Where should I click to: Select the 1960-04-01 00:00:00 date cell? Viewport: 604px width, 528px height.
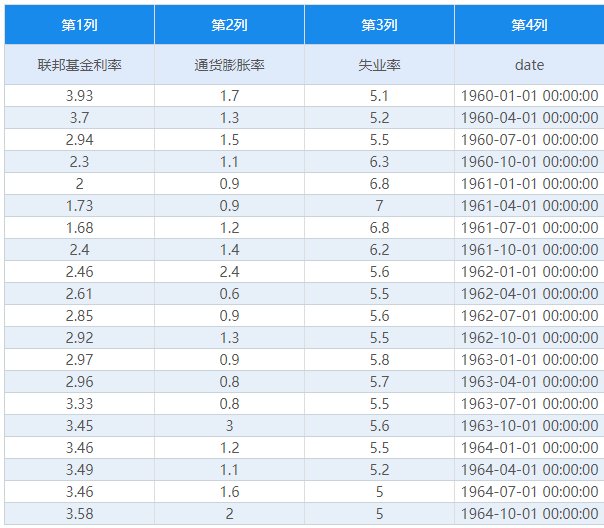[x=529, y=117]
